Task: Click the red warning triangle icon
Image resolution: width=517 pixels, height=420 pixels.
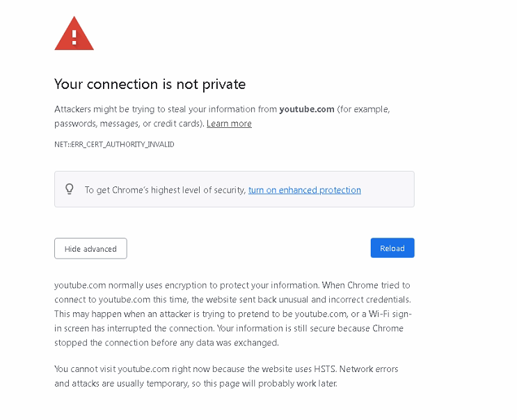Action: coord(74,34)
